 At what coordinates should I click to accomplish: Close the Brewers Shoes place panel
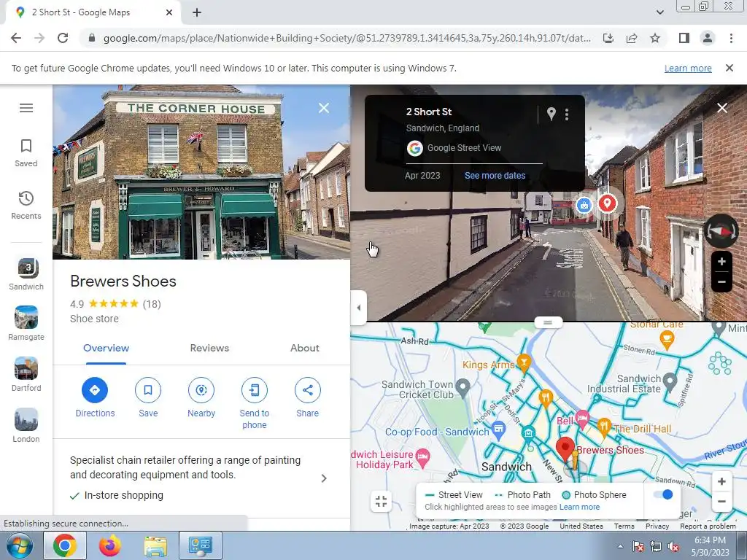click(x=324, y=108)
